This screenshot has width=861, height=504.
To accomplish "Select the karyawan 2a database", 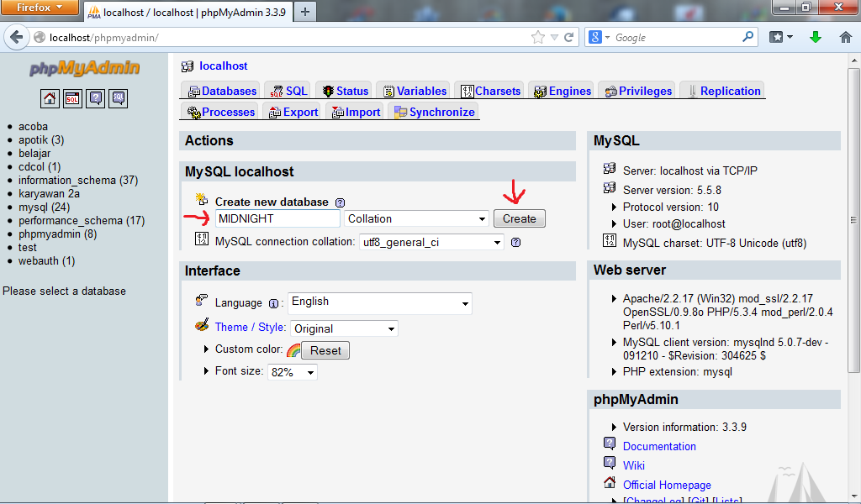I will coord(49,193).
